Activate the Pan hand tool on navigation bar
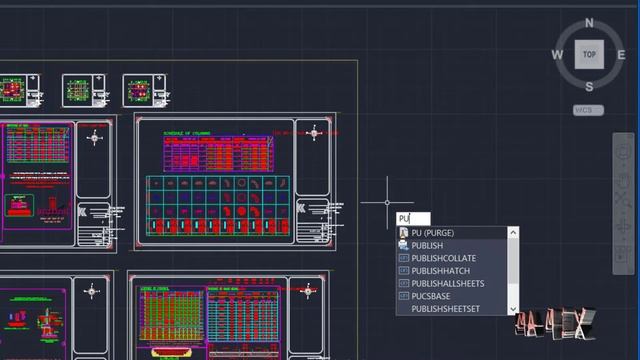Screen dimensions: 640x360 (x=623, y=179)
